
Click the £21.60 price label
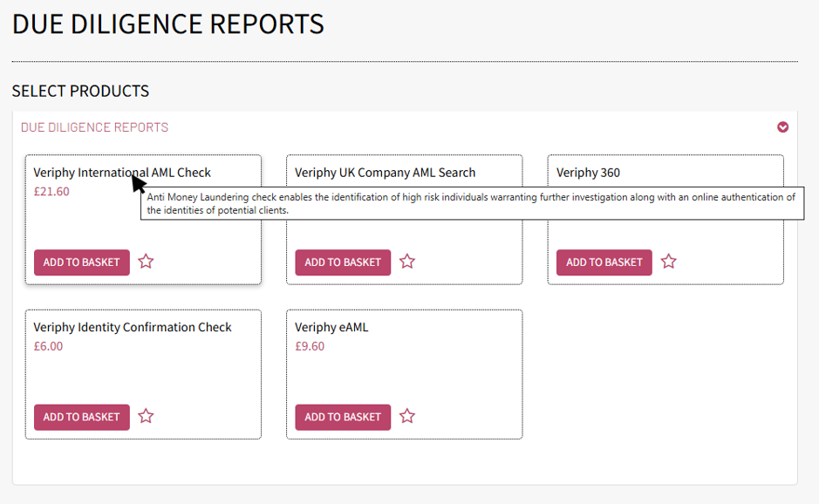click(x=50, y=191)
